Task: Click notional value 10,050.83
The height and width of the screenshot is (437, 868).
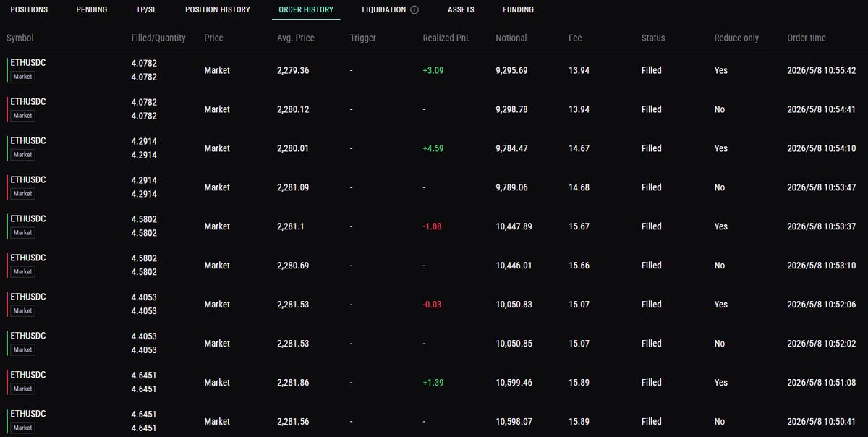Action: coord(514,305)
